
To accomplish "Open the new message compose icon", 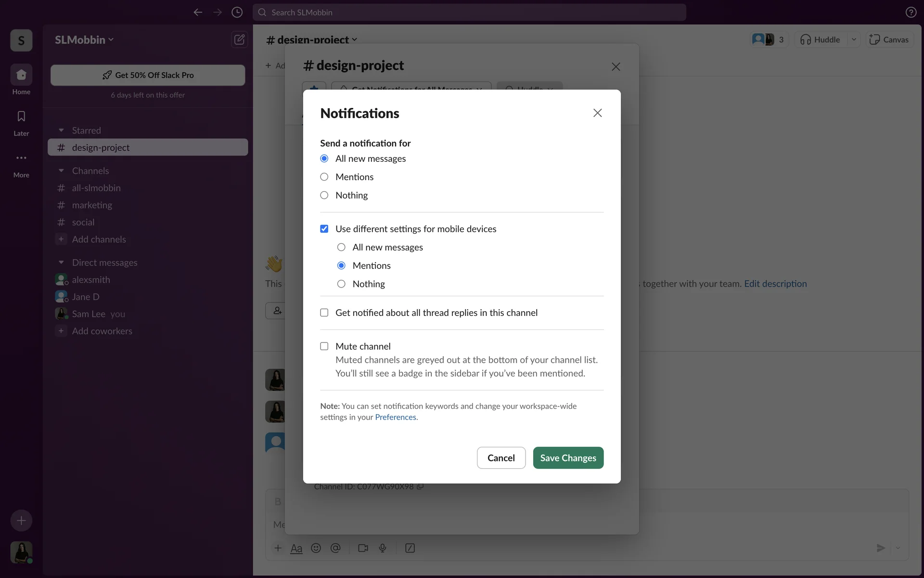I will point(239,39).
